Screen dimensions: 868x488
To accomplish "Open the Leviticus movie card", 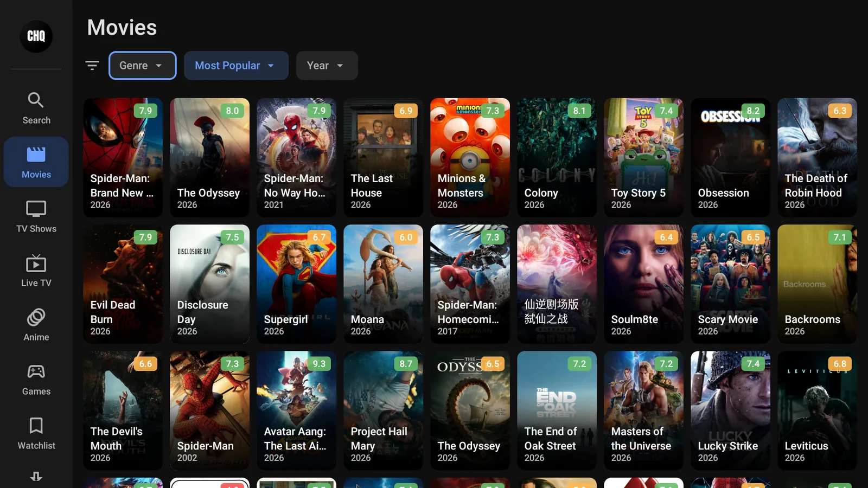I will pyautogui.click(x=818, y=410).
